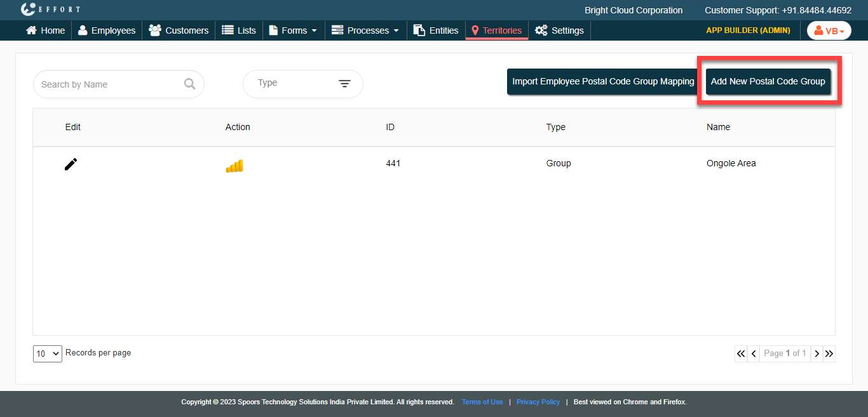Click the yellow bar chart action icon

[234, 166]
